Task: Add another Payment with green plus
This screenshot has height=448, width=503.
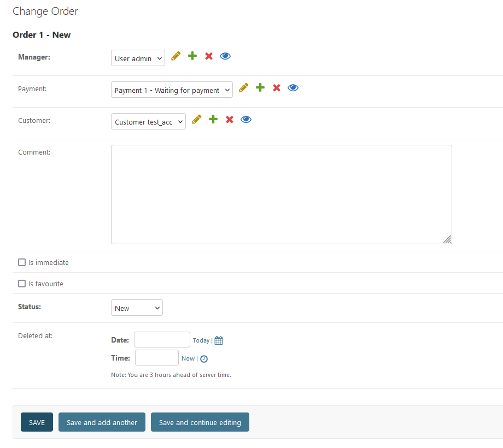Action: (260, 87)
